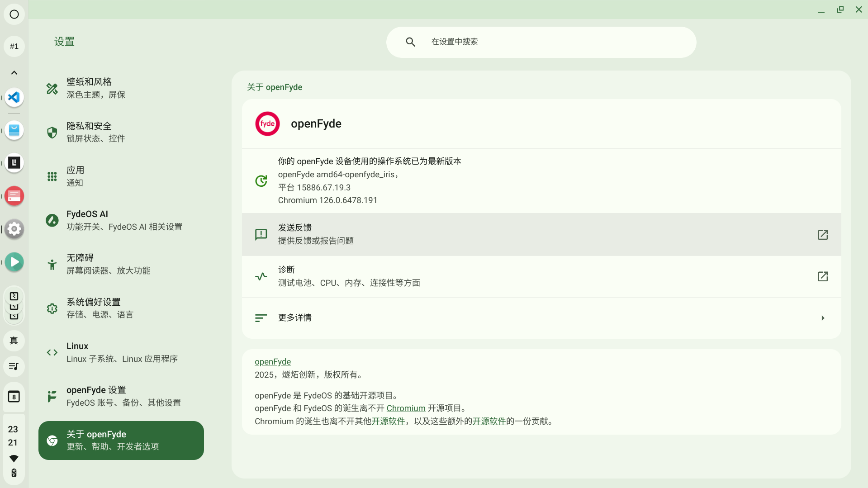
Task: Follow the Chromium link
Action: point(406,408)
